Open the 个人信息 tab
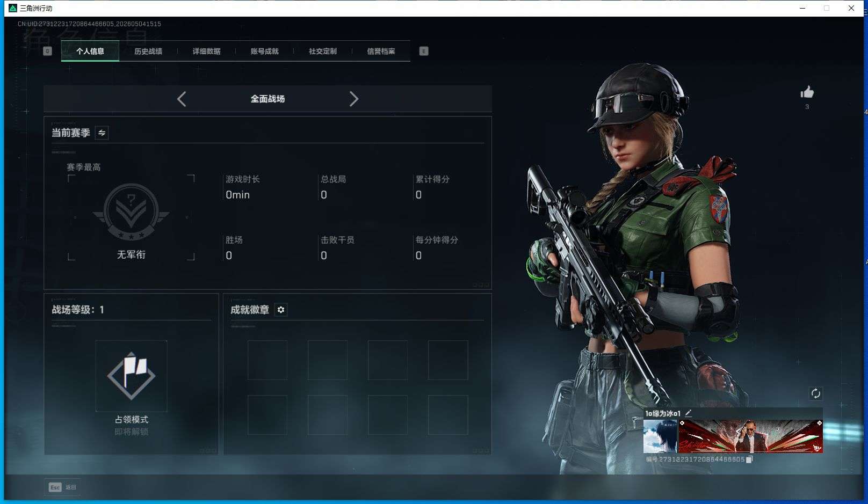Viewport: 868px width, 504px height. pos(90,51)
